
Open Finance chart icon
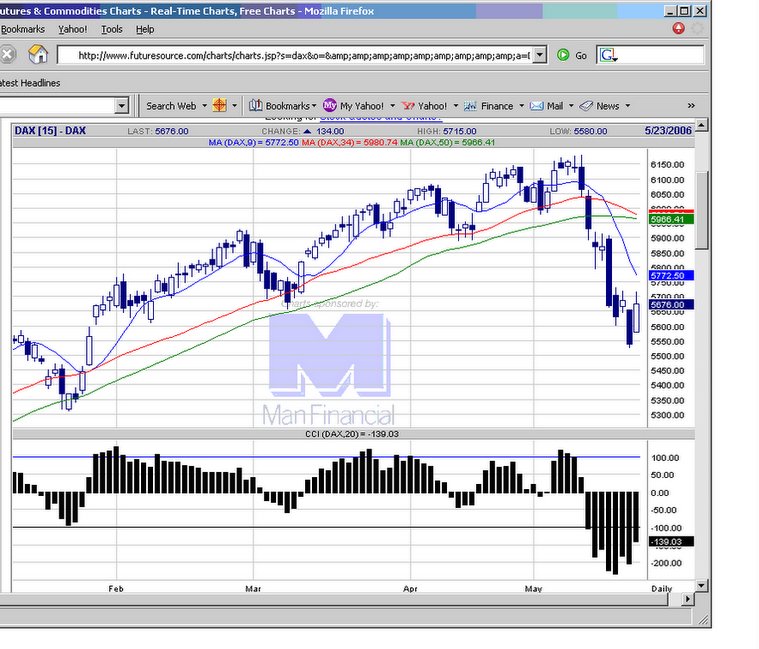(470, 106)
